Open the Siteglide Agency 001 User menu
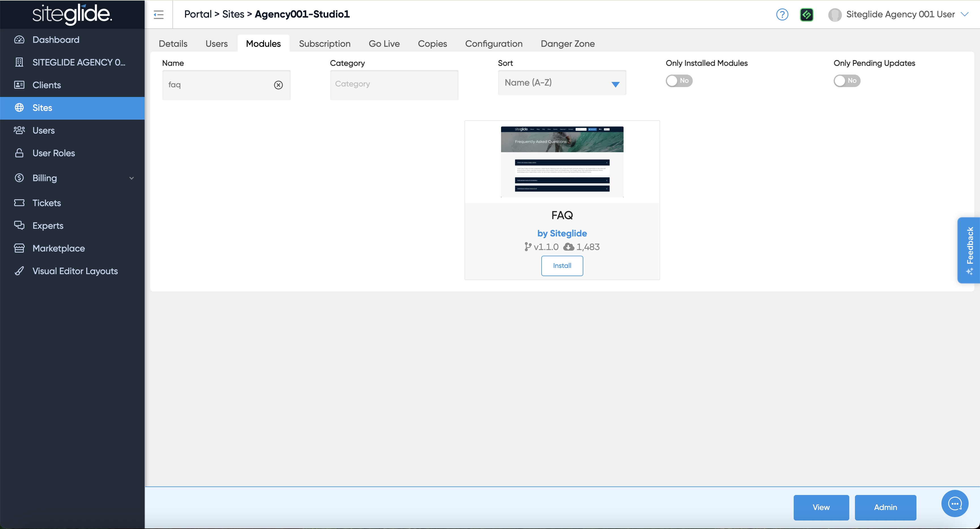Viewport: 980px width, 529px height. coord(900,14)
